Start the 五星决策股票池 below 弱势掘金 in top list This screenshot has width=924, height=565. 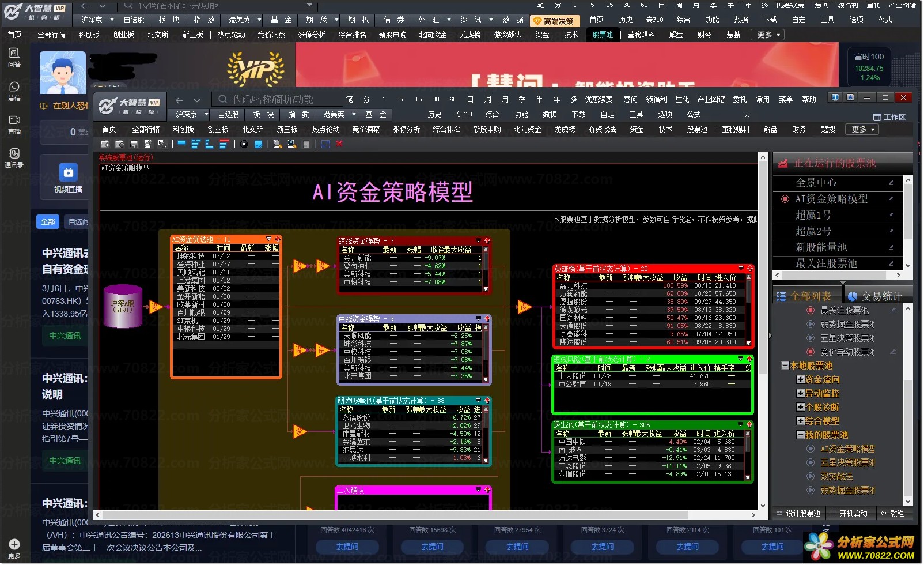pyautogui.click(x=811, y=338)
